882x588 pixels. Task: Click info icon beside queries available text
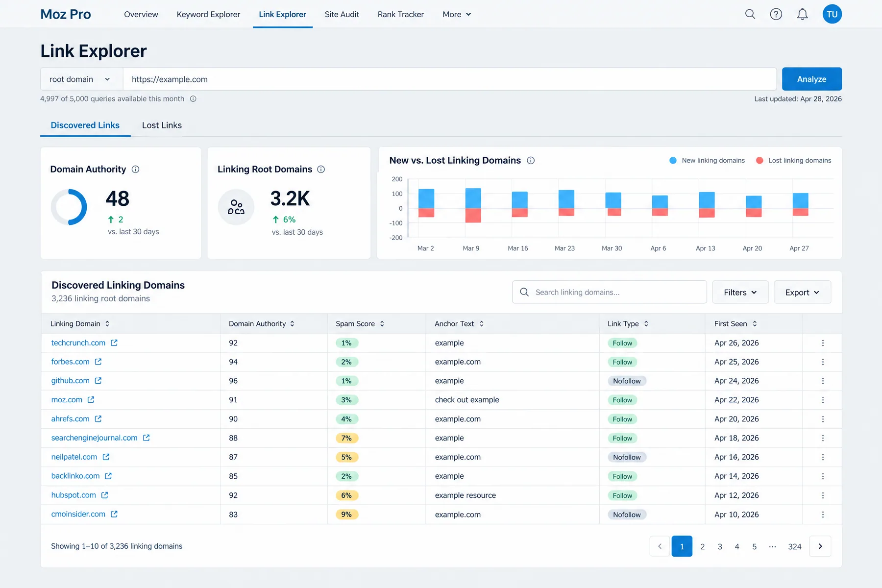click(193, 99)
